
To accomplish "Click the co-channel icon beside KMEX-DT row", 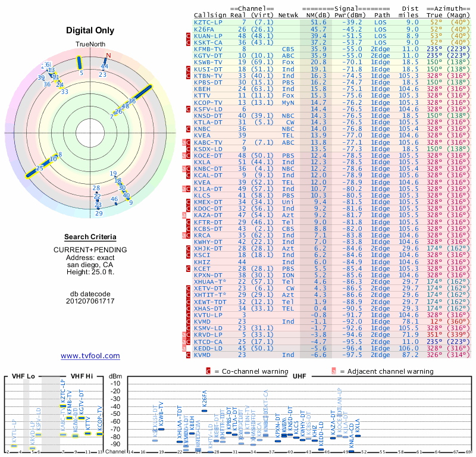I will [188, 202].
